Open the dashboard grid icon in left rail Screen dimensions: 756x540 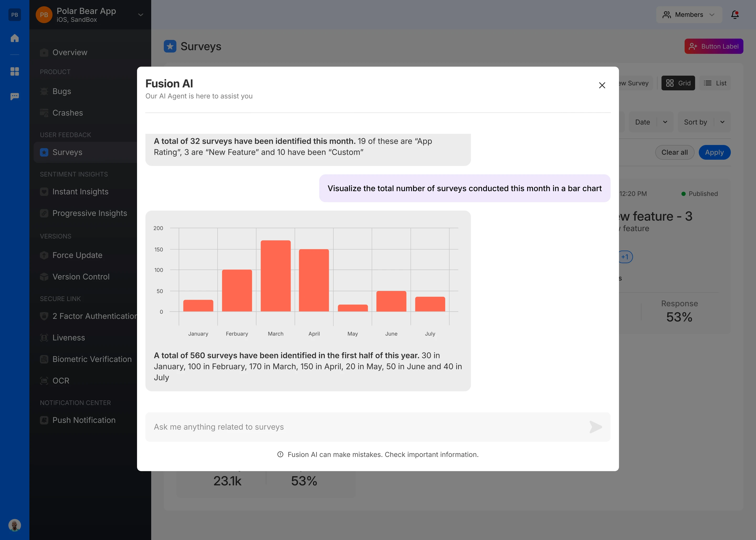(x=15, y=71)
